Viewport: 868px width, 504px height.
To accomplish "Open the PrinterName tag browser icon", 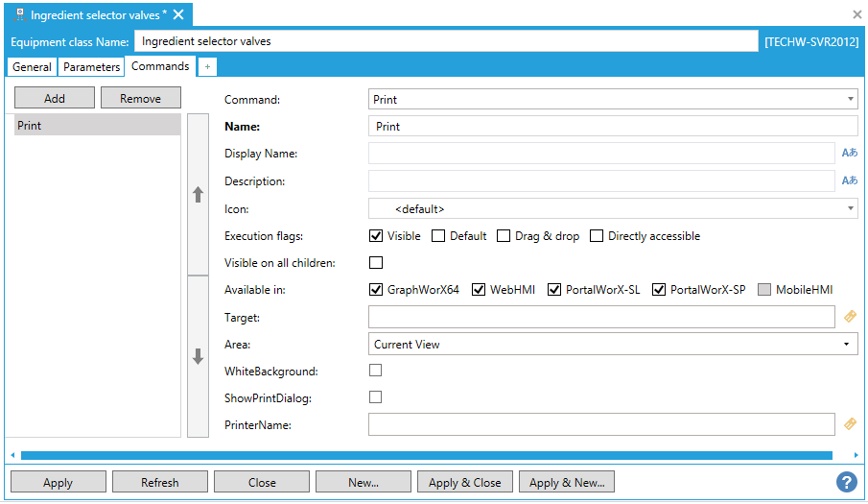I will pyautogui.click(x=850, y=423).
